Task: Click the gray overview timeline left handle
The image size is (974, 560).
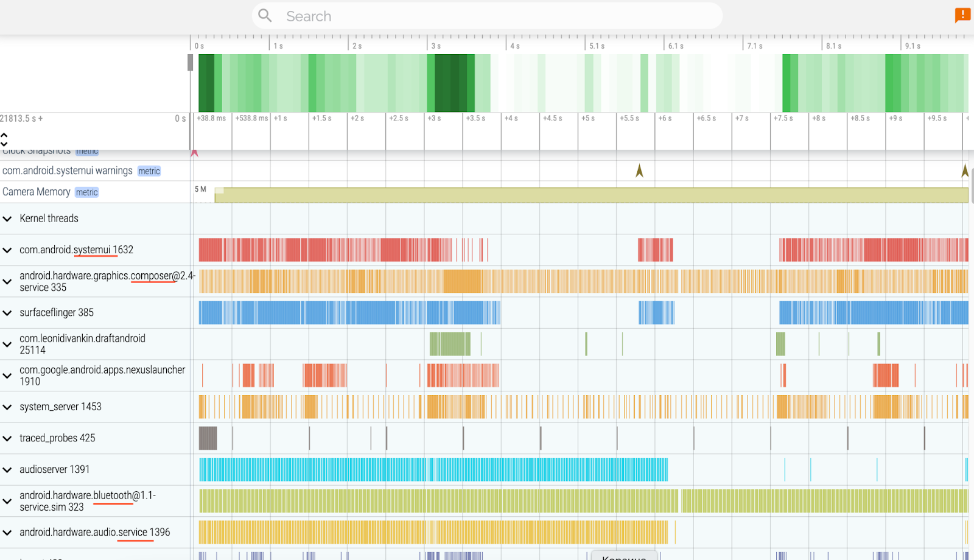Action: point(190,63)
